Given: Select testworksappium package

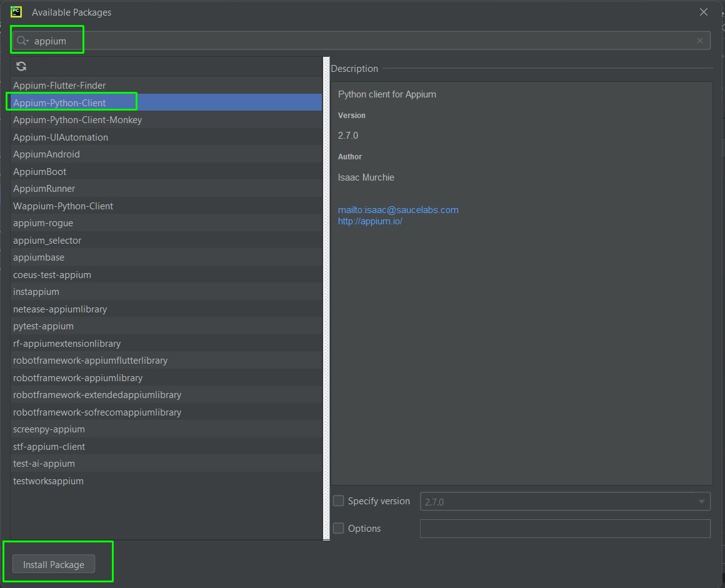Looking at the screenshot, I should click(x=166, y=481).
